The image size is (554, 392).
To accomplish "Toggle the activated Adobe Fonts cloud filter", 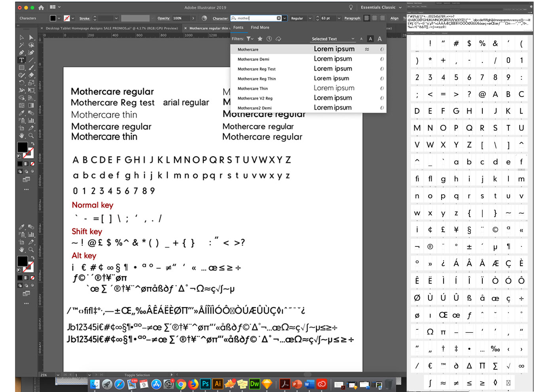I will (x=278, y=39).
